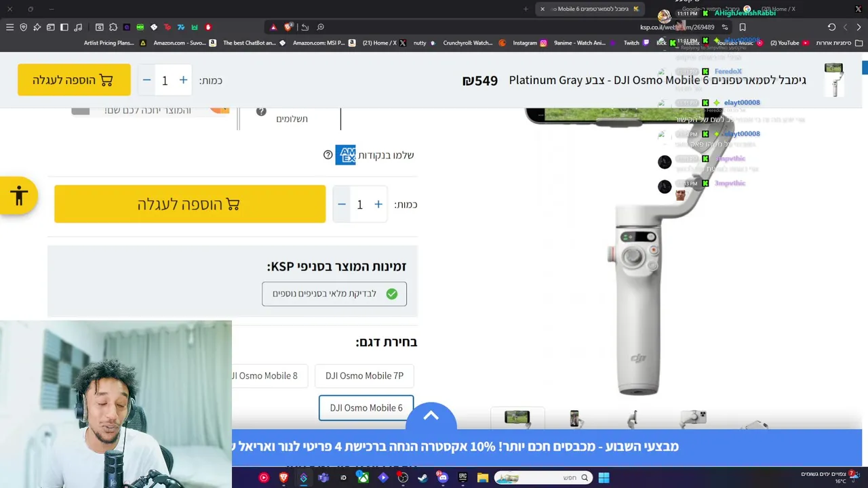Bookmark this page using the bookmark icon
Screen dimensions: 868x488
click(x=743, y=27)
